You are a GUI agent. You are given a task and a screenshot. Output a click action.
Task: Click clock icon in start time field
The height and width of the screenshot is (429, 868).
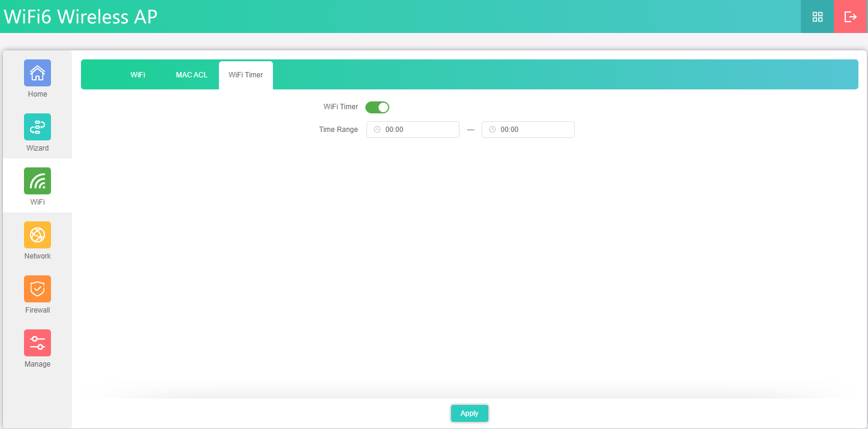coord(377,130)
